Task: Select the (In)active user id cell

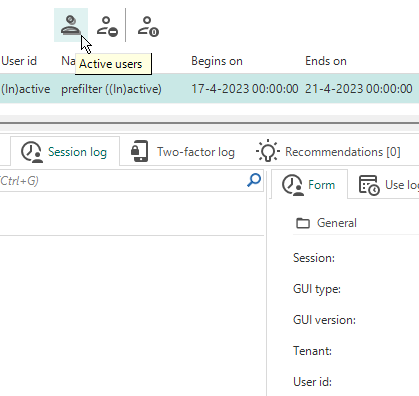Action: tap(26, 89)
